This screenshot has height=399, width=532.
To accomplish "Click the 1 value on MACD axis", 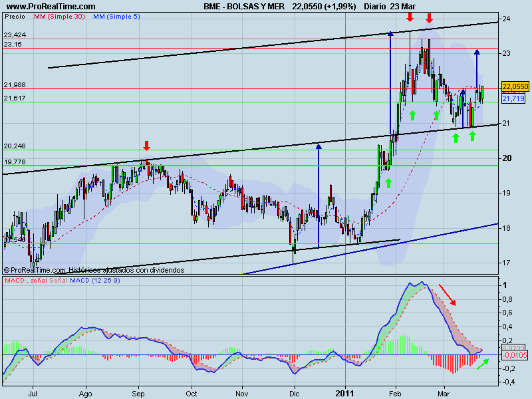I will (505, 285).
